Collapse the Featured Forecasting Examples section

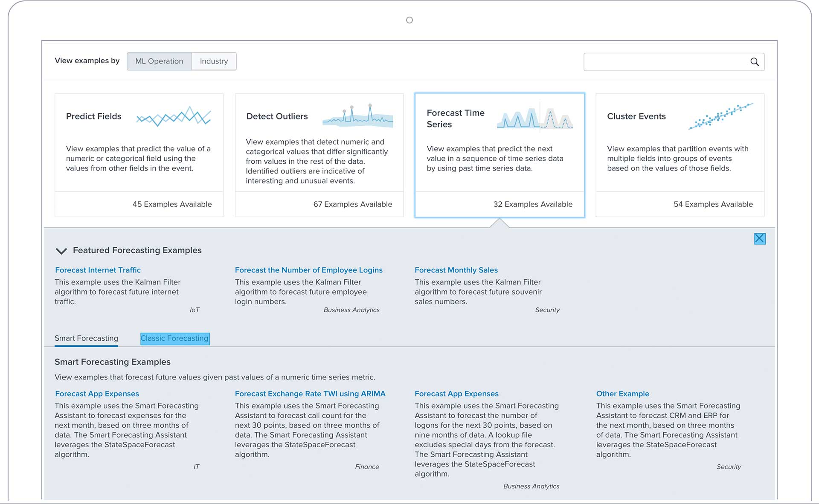point(61,251)
